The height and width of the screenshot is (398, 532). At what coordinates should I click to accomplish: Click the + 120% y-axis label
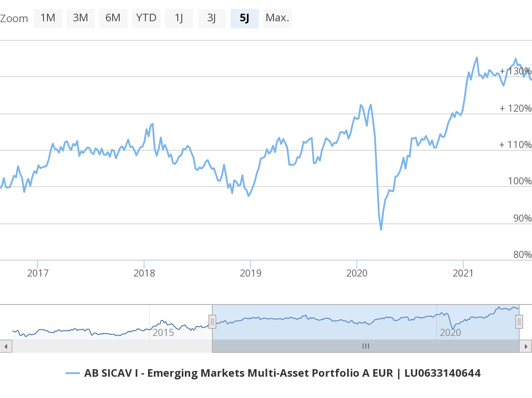point(516,108)
